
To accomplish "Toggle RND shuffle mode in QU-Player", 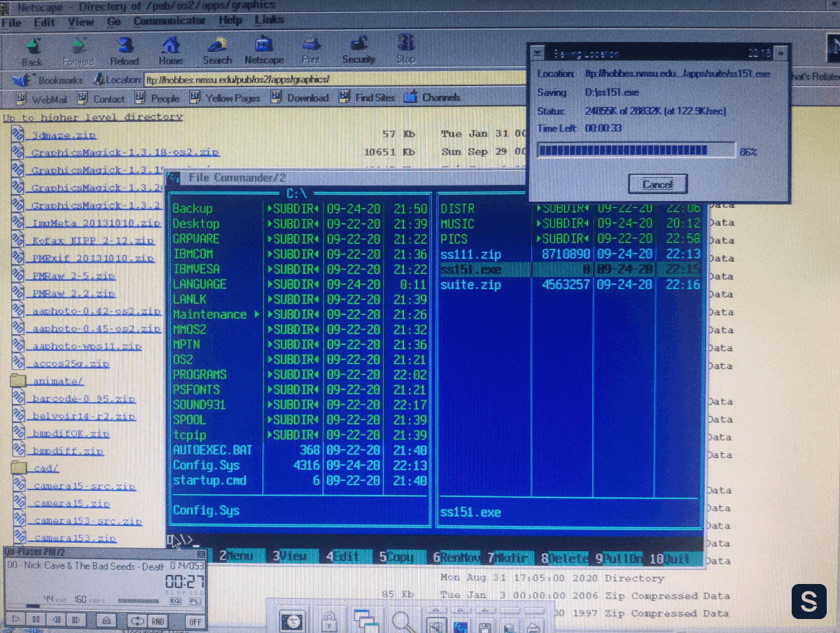I will (157, 620).
